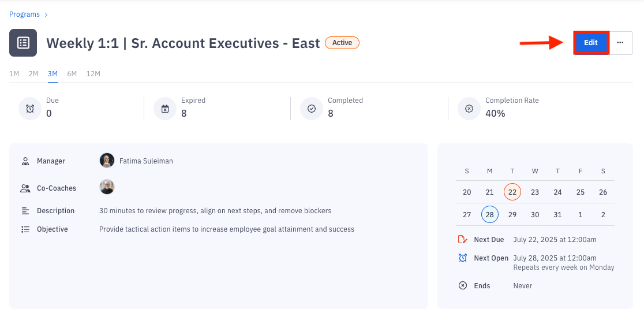Click the program list icon beside title
This screenshot has height=316, width=644.
[23, 43]
